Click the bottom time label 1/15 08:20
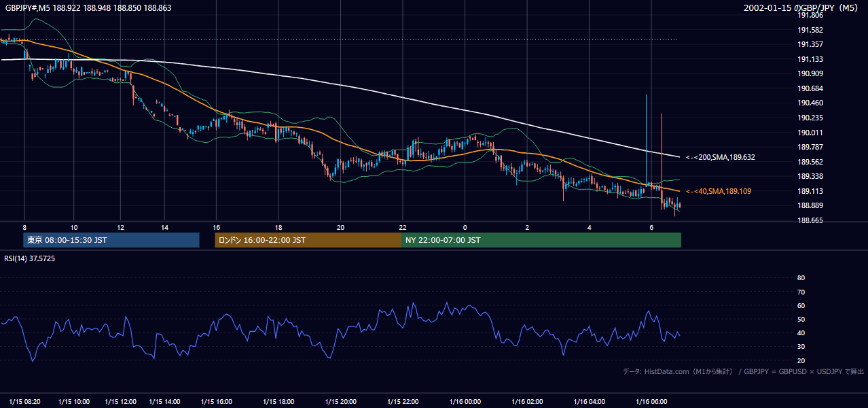 pos(24,402)
